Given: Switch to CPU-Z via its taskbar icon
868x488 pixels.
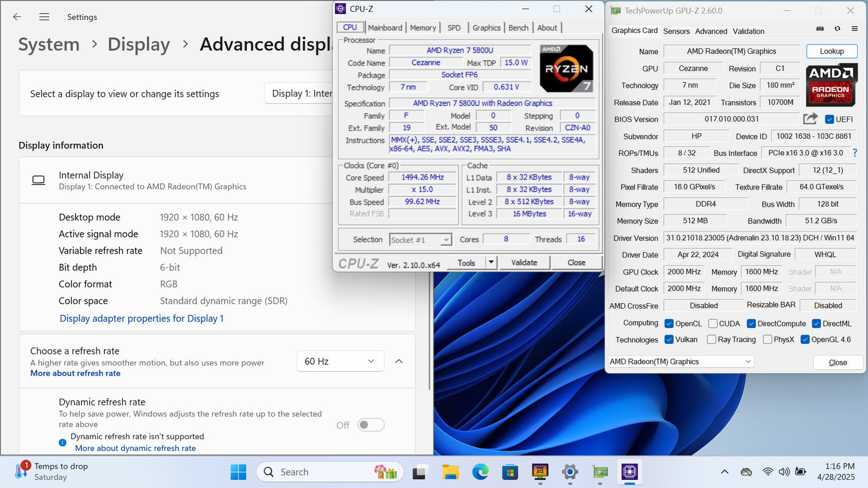Looking at the screenshot, I should tap(629, 472).
